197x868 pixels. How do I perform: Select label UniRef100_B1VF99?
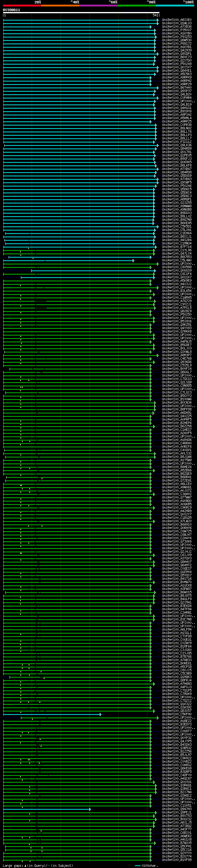click(177, 860)
